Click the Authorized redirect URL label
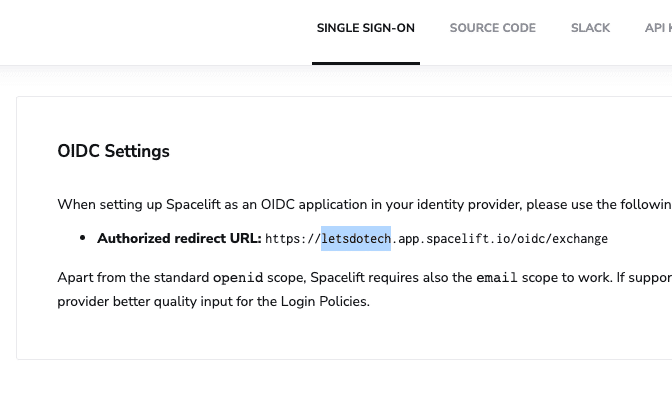Screen dimensions: 672x400 click(x=179, y=238)
